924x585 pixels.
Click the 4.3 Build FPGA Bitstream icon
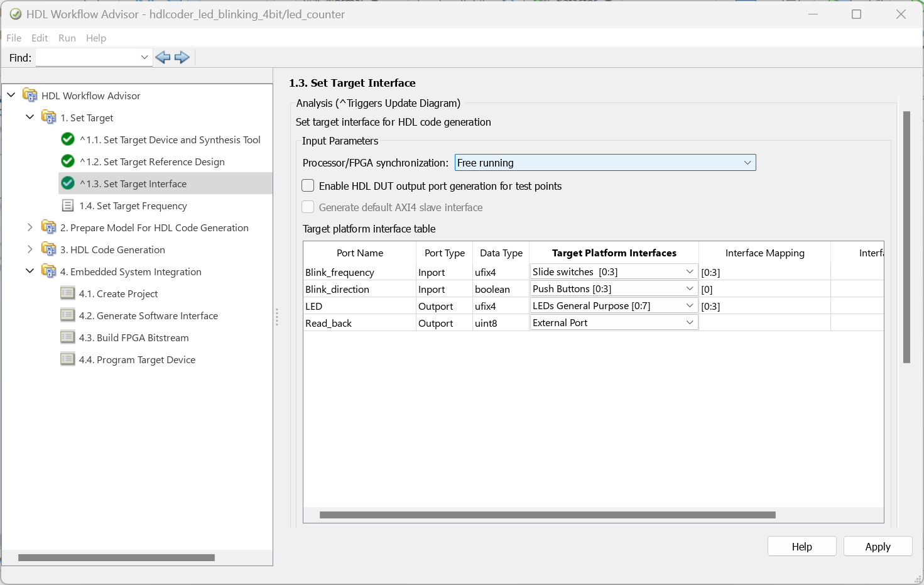pos(68,337)
